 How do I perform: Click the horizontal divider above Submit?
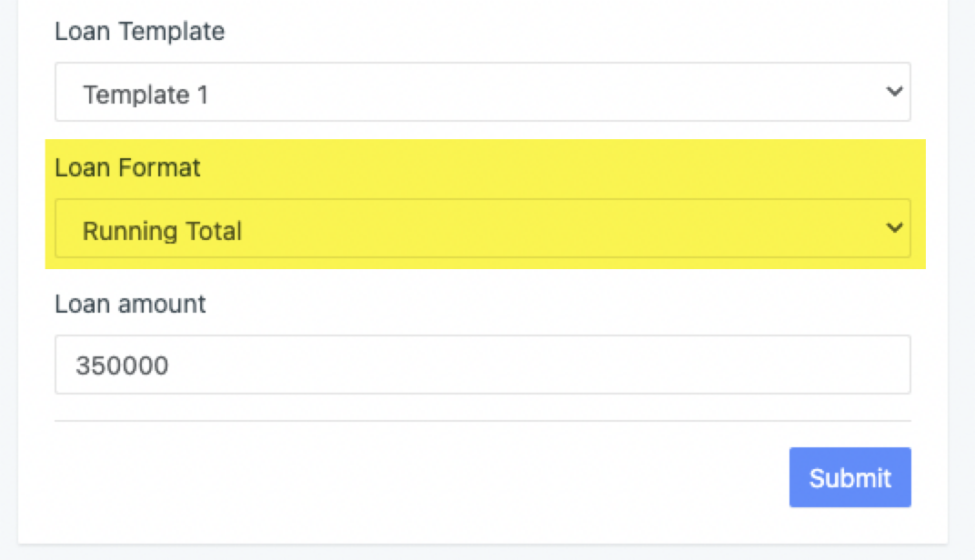point(482,421)
